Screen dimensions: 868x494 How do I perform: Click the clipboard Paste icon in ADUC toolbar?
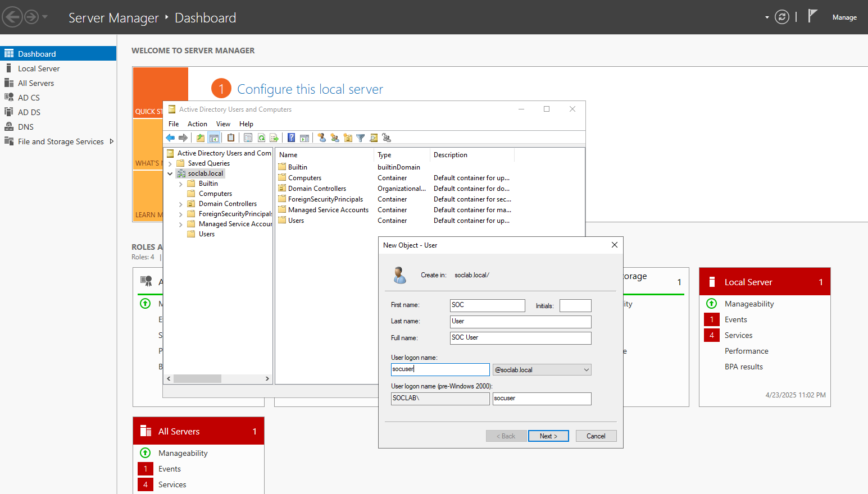[231, 138]
